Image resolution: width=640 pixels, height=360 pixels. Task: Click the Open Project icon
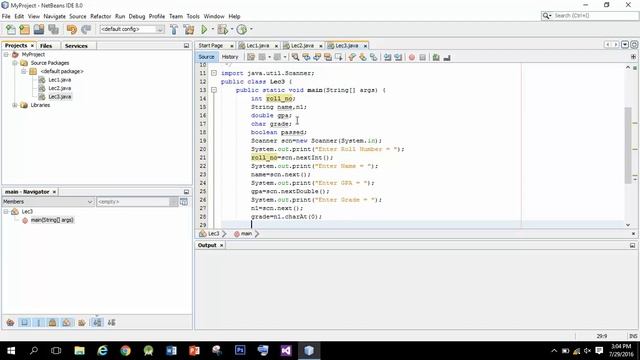click(x=39, y=29)
